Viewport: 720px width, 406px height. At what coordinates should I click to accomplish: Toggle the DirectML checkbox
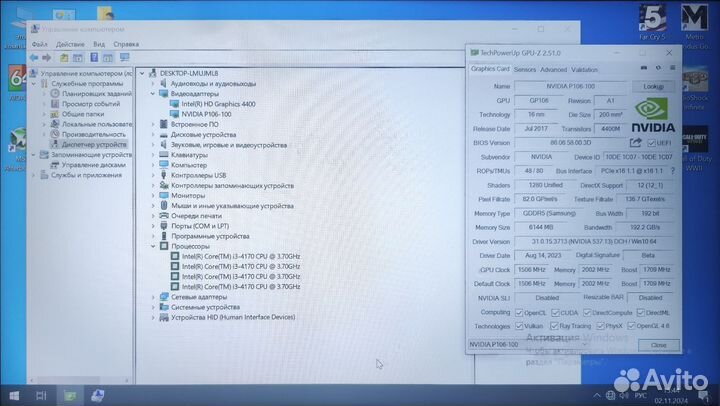[641, 313]
